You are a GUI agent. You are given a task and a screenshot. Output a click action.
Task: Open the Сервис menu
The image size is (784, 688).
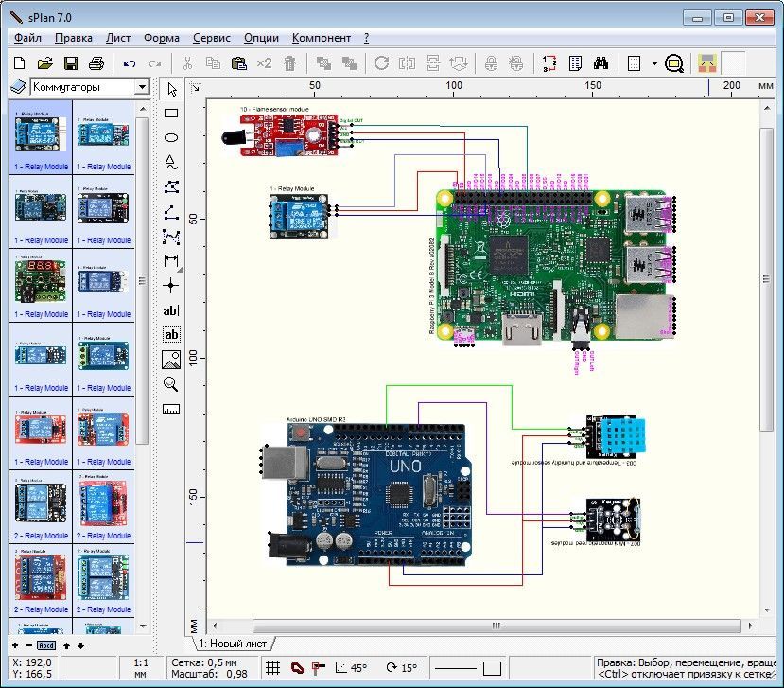[211, 38]
